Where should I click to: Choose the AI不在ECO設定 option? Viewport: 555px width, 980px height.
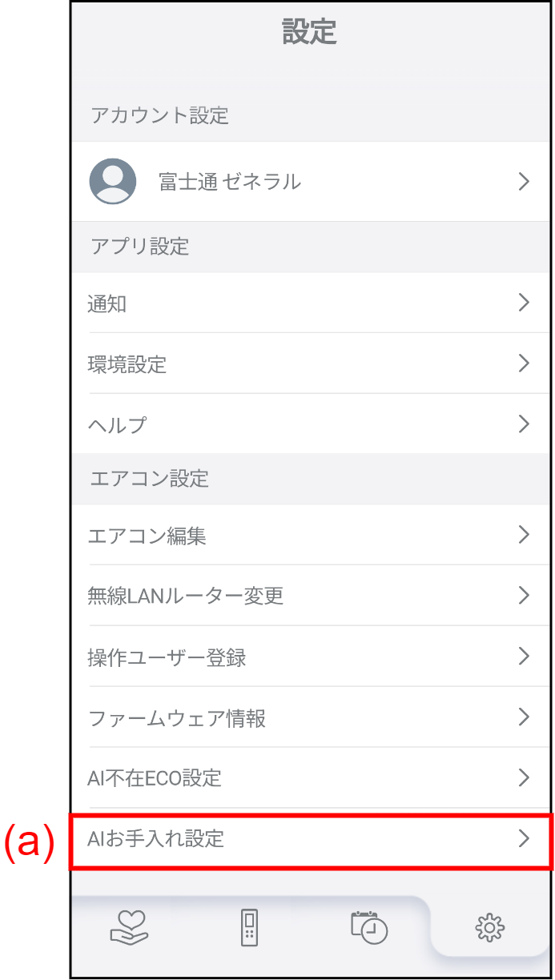155,777
